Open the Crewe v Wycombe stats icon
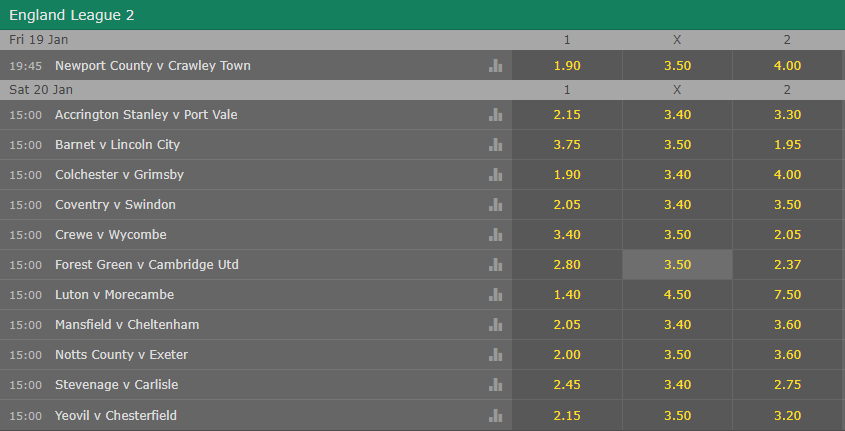 click(x=495, y=235)
